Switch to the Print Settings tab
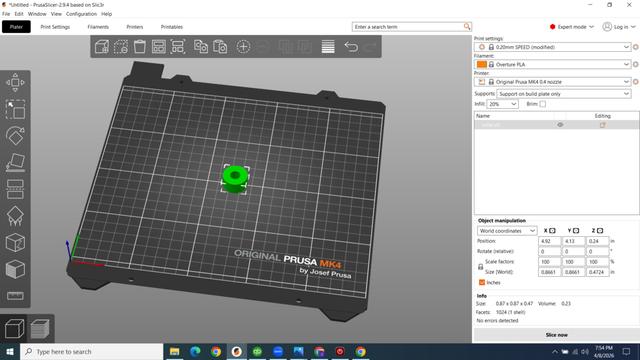This screenshot has height=360, width=640. coord(55,27)
